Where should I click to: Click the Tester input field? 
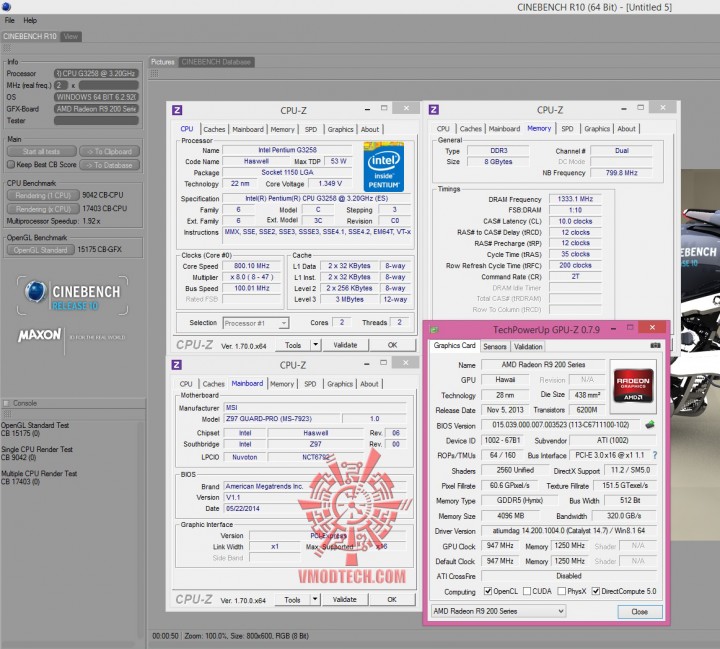[x=96, y=121]
